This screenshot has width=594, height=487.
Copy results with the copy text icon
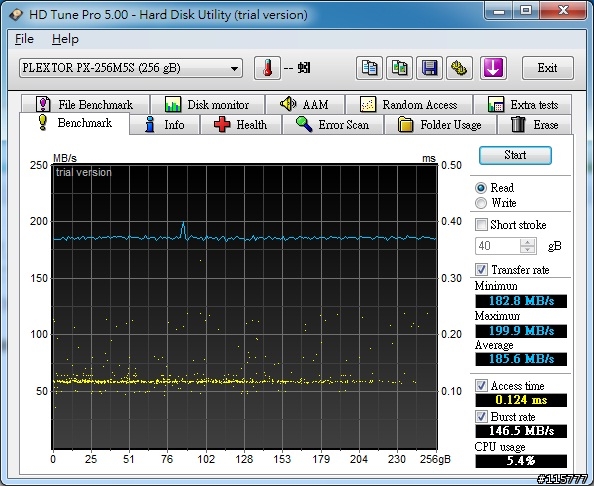(x=369, y=68)
